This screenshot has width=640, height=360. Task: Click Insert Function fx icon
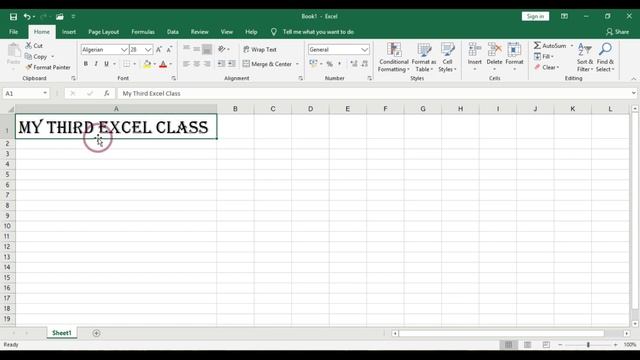pyautogui.click(x=107, y=93)
